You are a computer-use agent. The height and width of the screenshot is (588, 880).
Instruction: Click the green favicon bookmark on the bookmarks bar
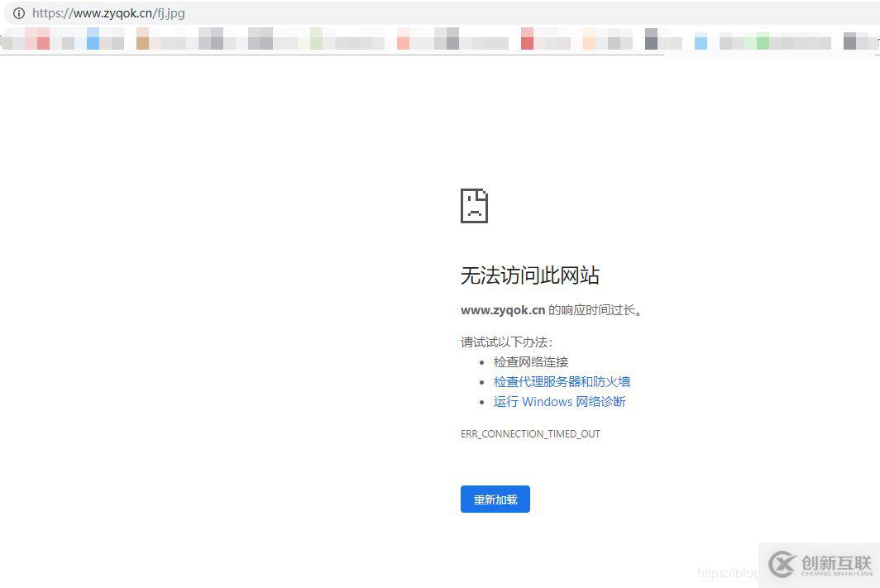click(763, 39)
